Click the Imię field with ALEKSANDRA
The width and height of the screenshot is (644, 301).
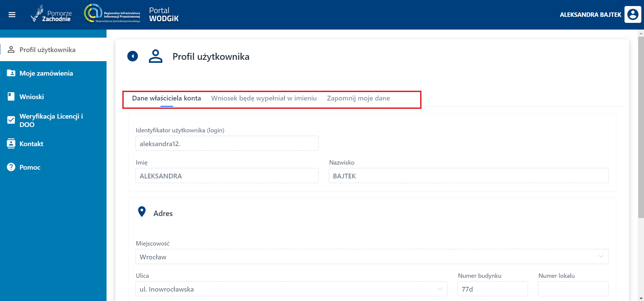pos(227,176)
